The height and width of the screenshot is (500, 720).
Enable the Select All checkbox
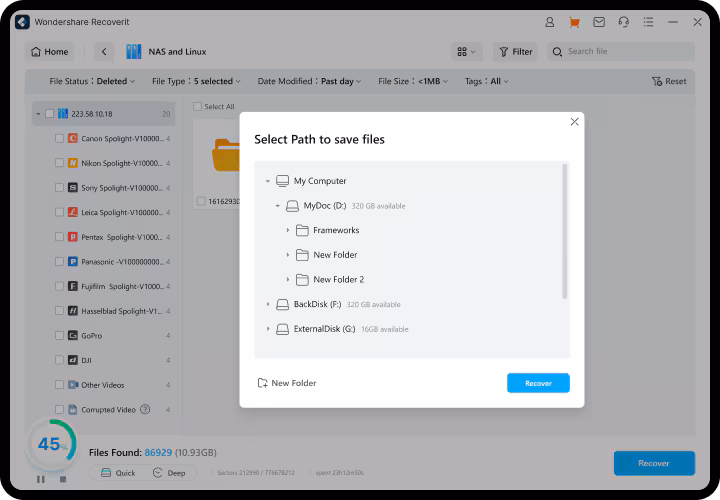pyautogui.click(x=197, y=107)
